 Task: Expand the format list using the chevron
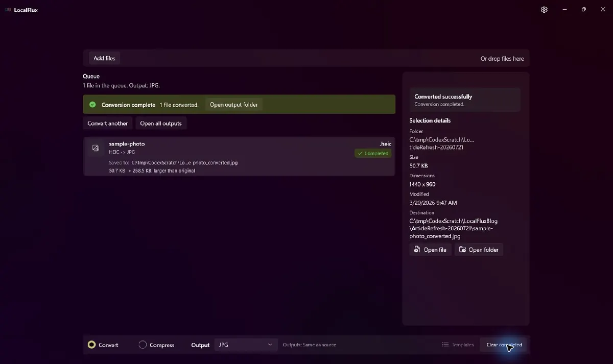[x=270, y=345]
